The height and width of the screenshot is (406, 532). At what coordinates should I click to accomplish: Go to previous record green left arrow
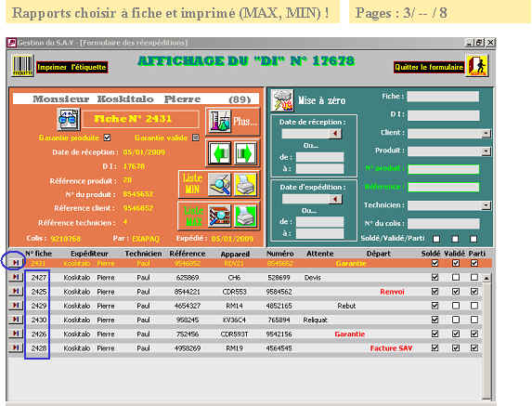pyautogui.click(x=219, y=153)
